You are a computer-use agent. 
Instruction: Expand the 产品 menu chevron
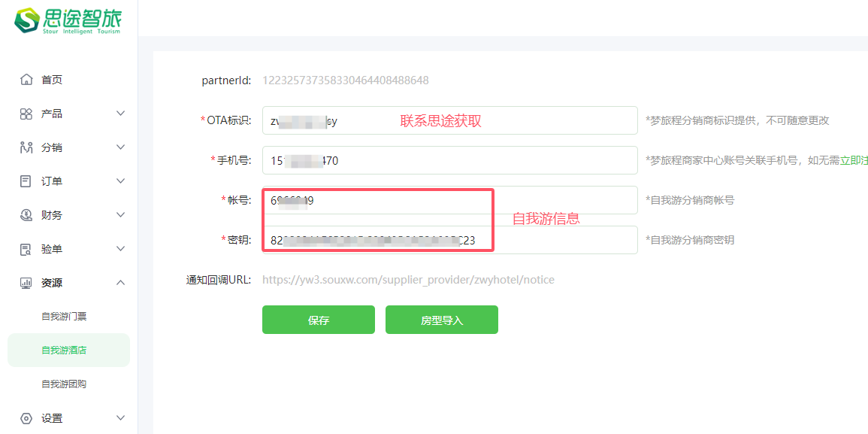click(x=120, y=114)
